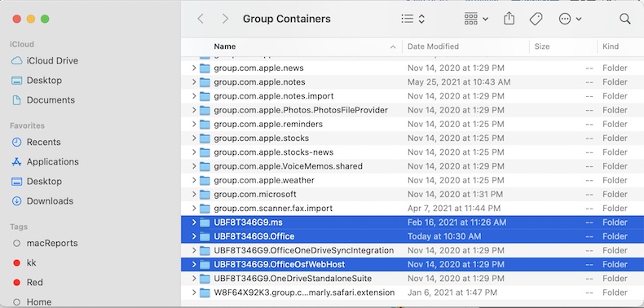644x308 pixels.
Task: Open the More actions ellipsis menu
Action: [570, 19]
